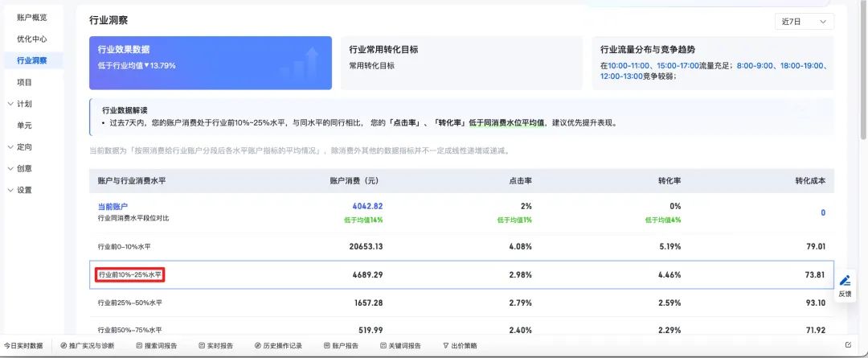
Task: Click the 18:00-19:00 time link
Action: 802,65
